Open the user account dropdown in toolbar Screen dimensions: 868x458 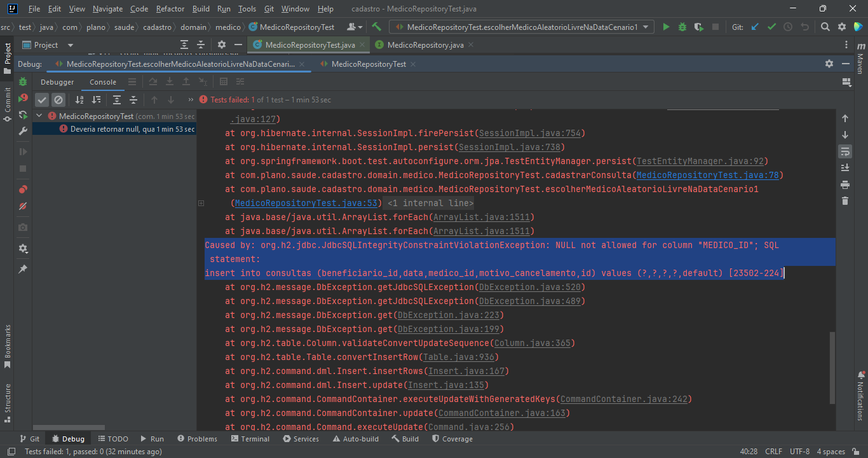pyautogui.click(x=355, y=27)
